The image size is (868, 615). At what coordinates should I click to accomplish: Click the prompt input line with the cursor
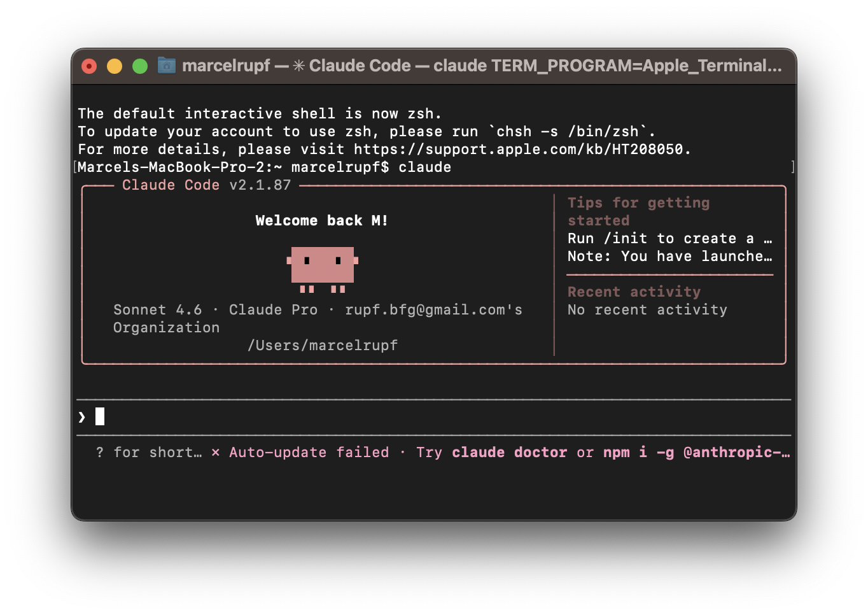434,417
